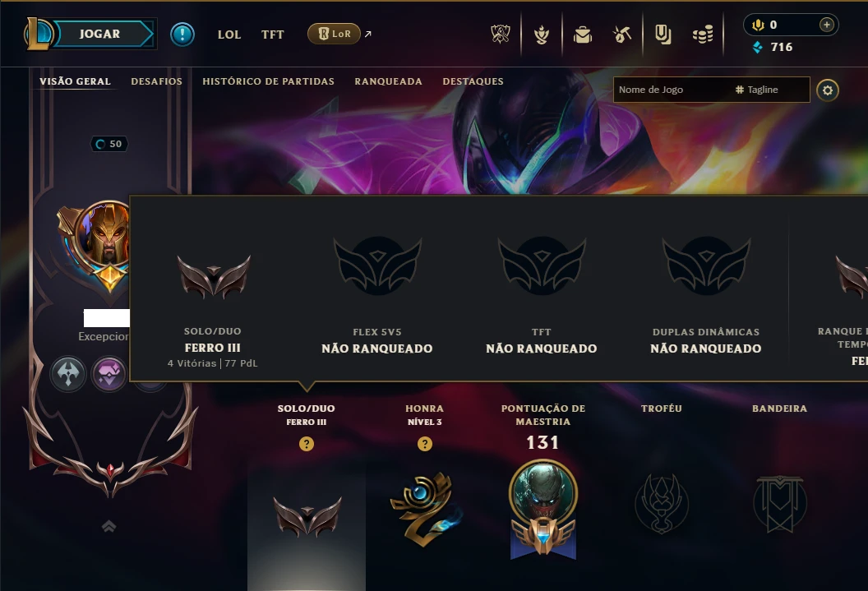Switch to the DESAFIOS tab
Image resolution: width=868 pixels, height=591 pixels.
(x=157, y=81)
